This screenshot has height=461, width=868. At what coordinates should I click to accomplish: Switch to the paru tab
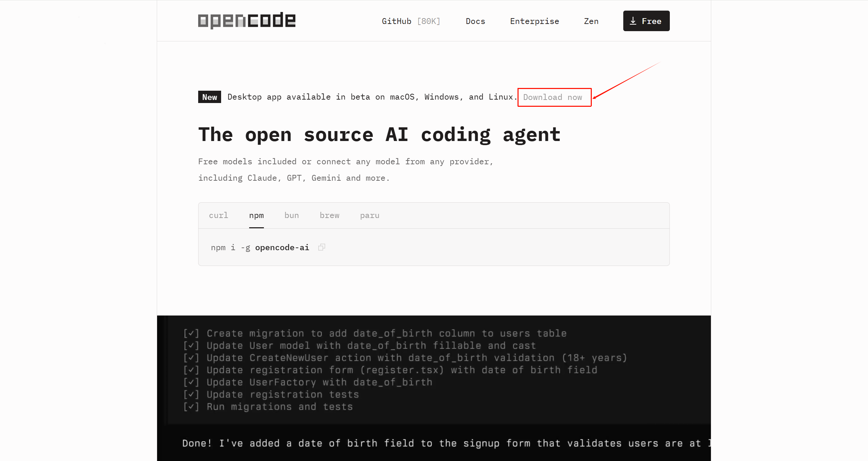pyautogui.click(x=370, y=216)
